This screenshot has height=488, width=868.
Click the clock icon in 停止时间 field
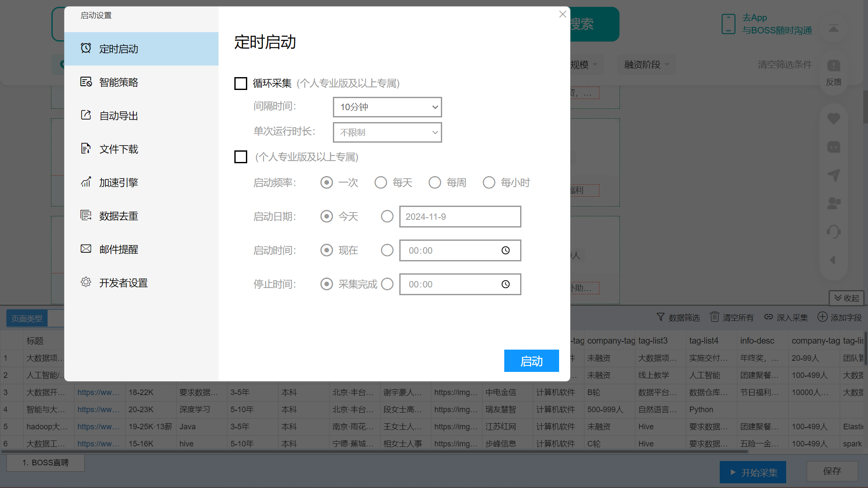tap(506, 284)
